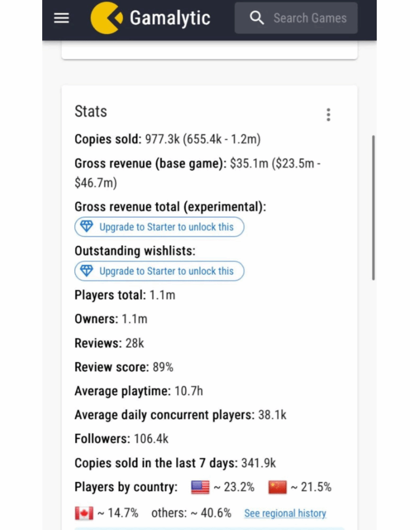Open the See regional history link
The width and height of the screenshot is (420, 530).
click(285, 513)
